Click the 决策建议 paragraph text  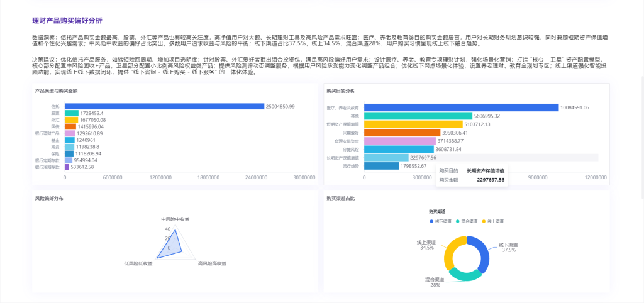point(319,66)
